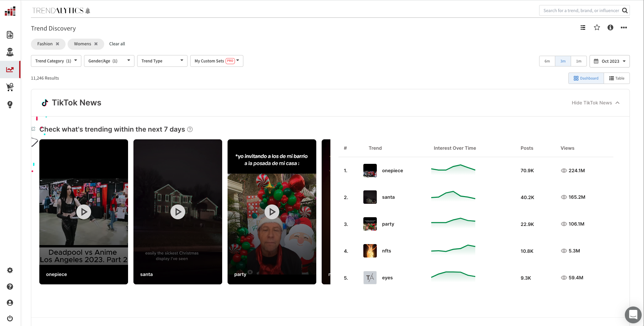Open the trend chart icon in sidebar
The image size is (644, 326).
(10, 69)
